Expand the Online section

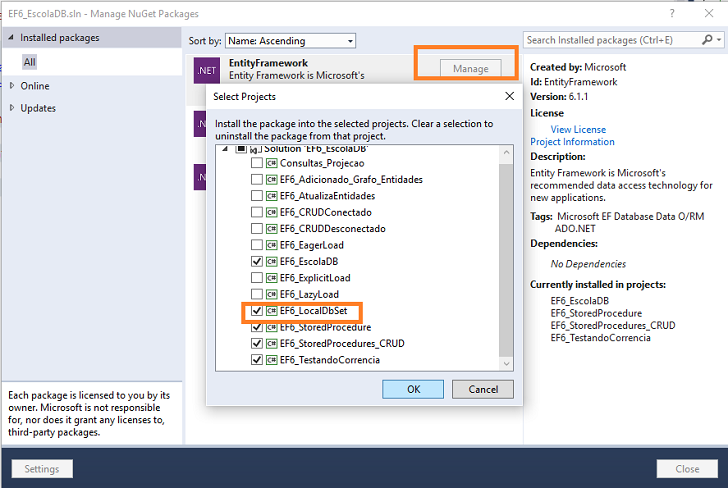pyautogui.click(x=12, y=85)
